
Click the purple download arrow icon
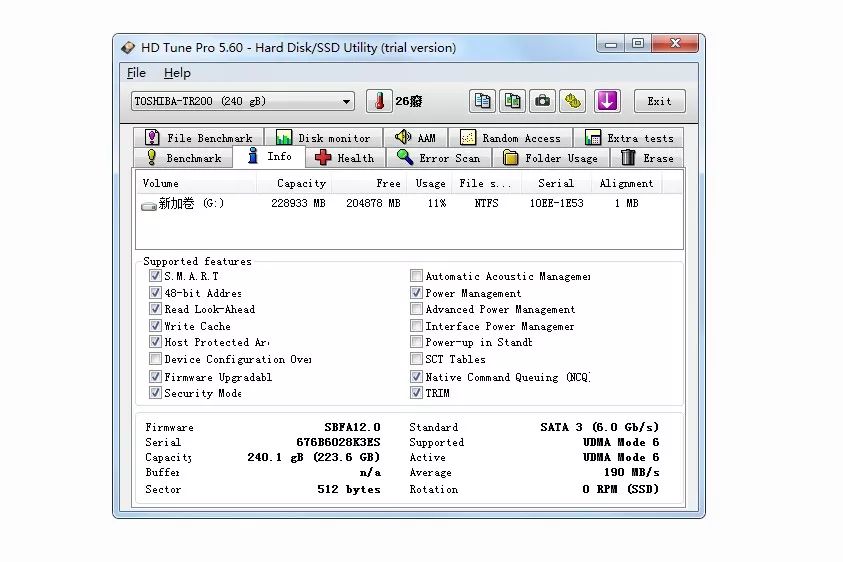[607, 101]
